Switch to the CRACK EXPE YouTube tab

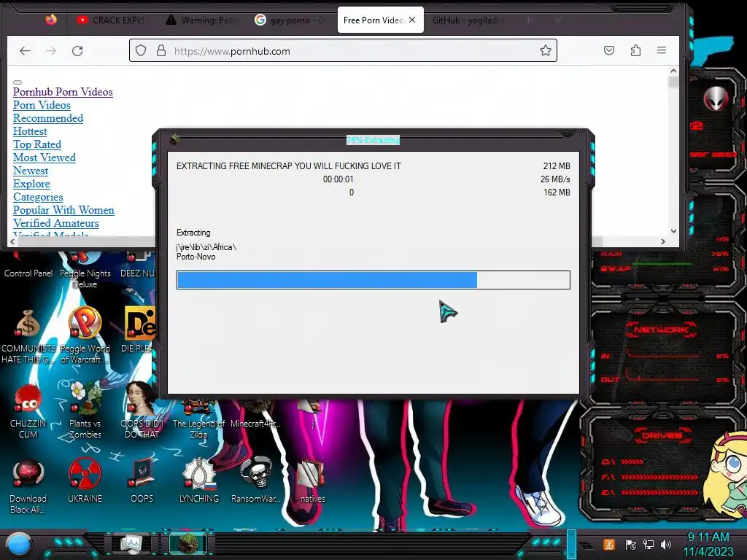112,20
